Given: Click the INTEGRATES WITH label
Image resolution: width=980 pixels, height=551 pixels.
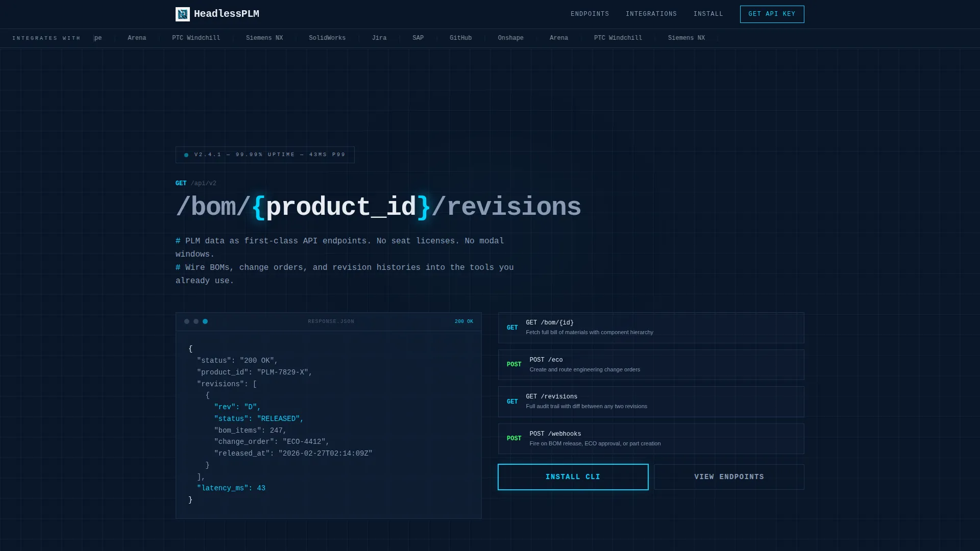Looking at the screenshot, I should click(x=46, y=38).
